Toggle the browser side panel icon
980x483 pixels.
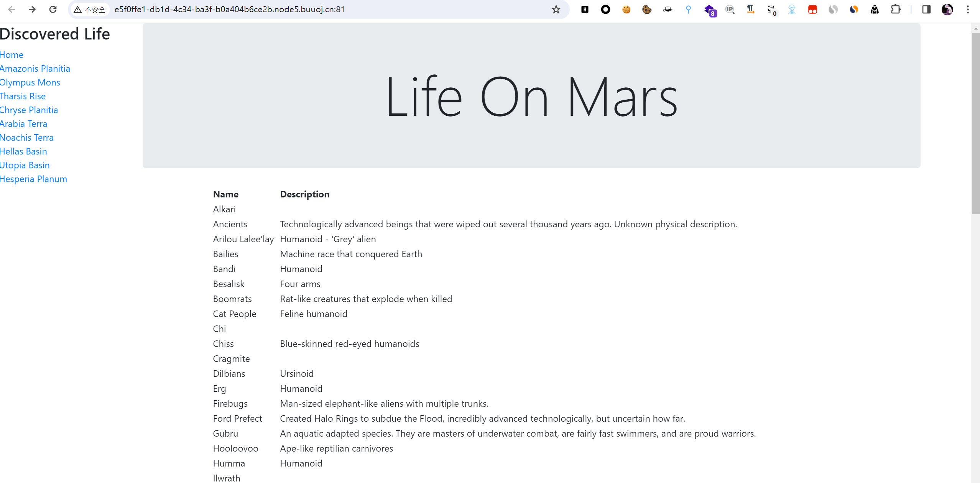click(926, 9)
